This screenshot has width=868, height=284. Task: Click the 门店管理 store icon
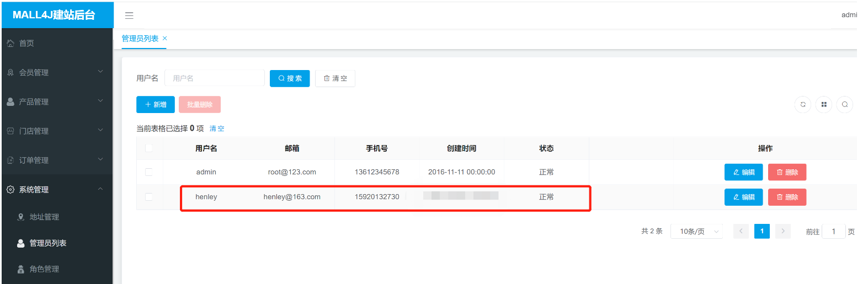pos(10,131)
